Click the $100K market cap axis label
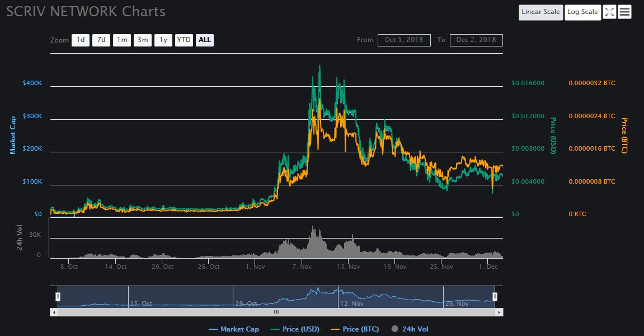Screen dimensions: 644x336 click(x=32, y=182)
